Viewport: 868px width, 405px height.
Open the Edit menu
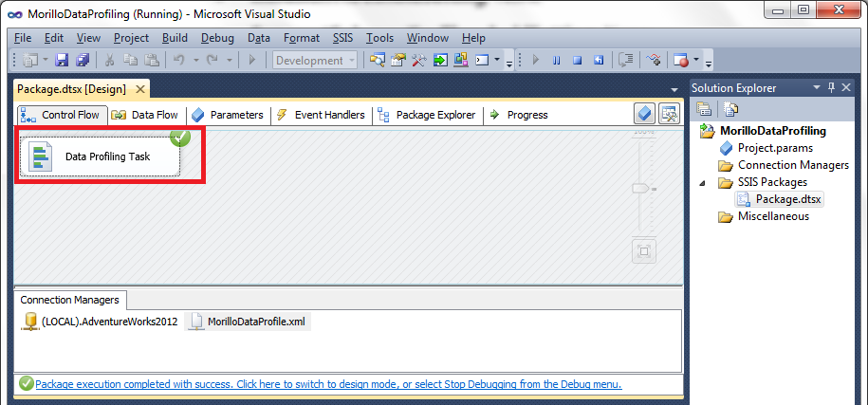coord(54,38)
